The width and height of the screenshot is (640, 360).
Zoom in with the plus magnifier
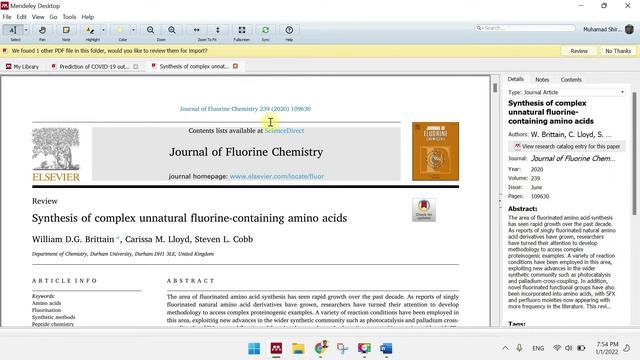[172, 30]
